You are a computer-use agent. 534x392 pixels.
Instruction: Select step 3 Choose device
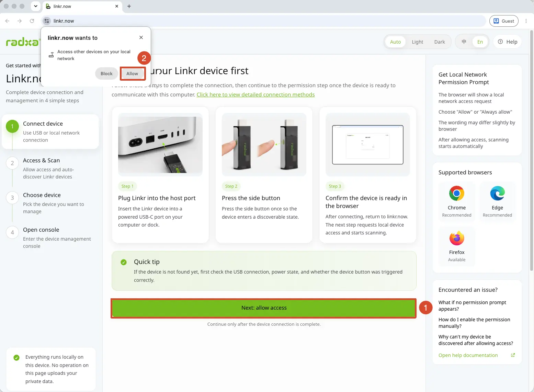(50, 203)
